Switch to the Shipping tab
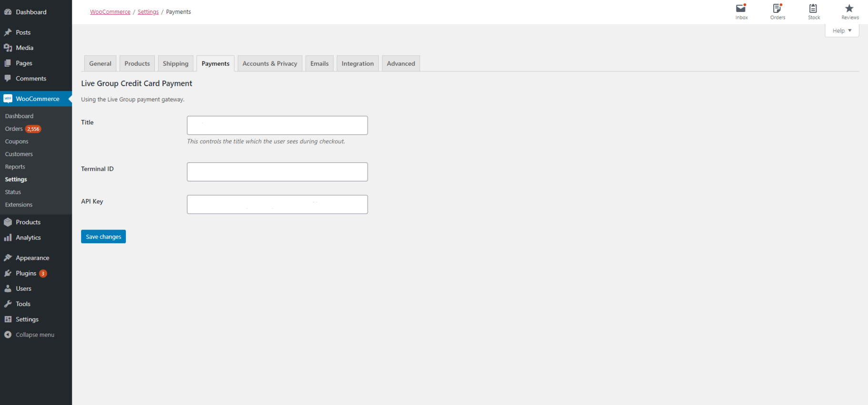868x405 pixels. (x=175, y=63)
